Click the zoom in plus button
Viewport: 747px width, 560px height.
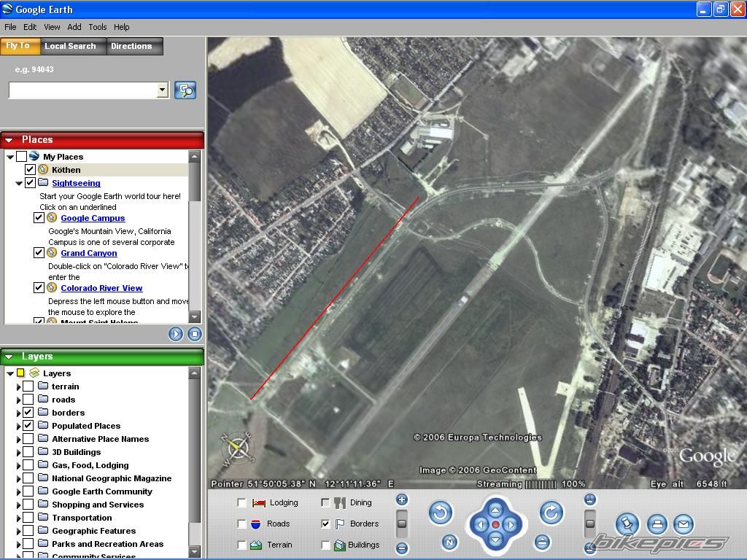pos(401,499)
